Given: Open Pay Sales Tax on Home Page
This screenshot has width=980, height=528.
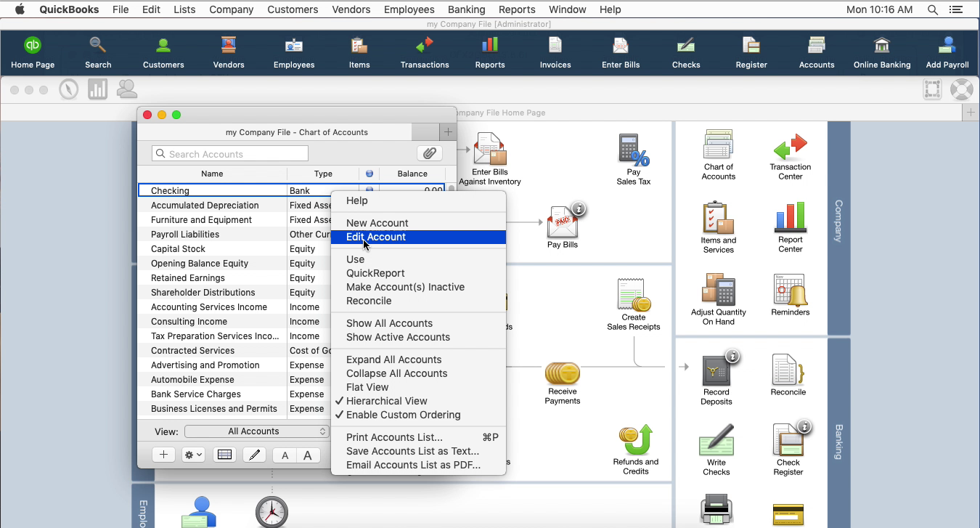Looking at the screenshot, I should (x=634, y=159).
